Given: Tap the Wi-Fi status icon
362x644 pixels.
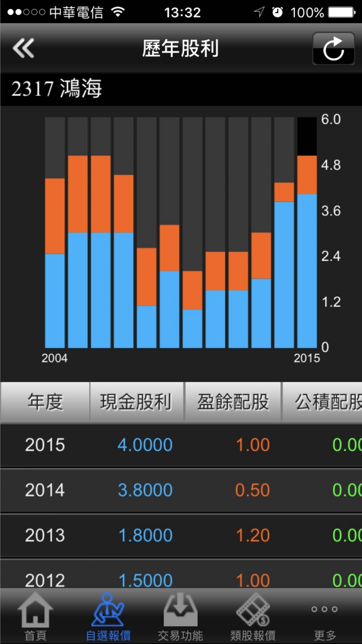Looking at the screenshot, I should tap(118, 12).
